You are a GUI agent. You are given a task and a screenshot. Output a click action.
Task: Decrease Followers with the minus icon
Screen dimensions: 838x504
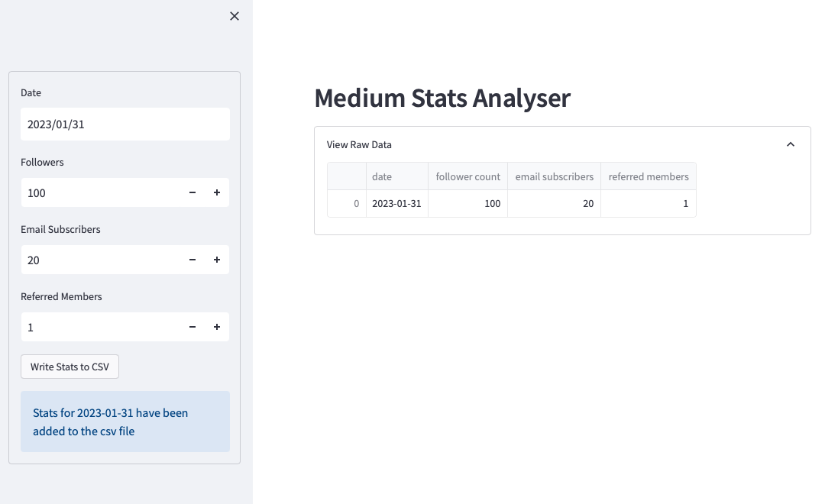pyautogui.click(x=193, y=193)
